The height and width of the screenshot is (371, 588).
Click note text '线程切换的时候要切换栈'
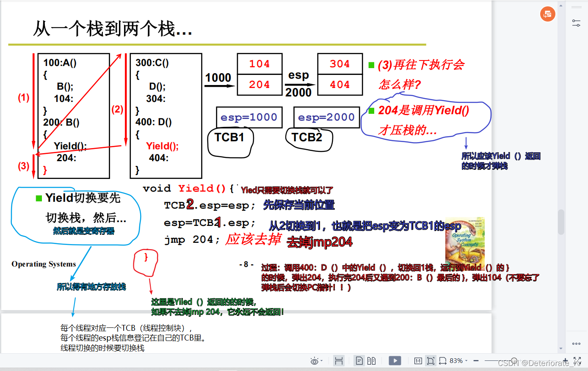tap(102, 348)
